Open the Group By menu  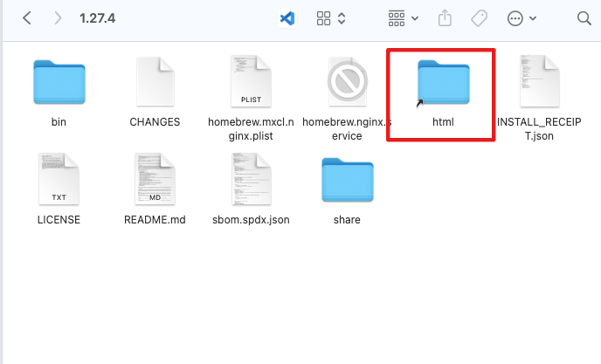403,18
